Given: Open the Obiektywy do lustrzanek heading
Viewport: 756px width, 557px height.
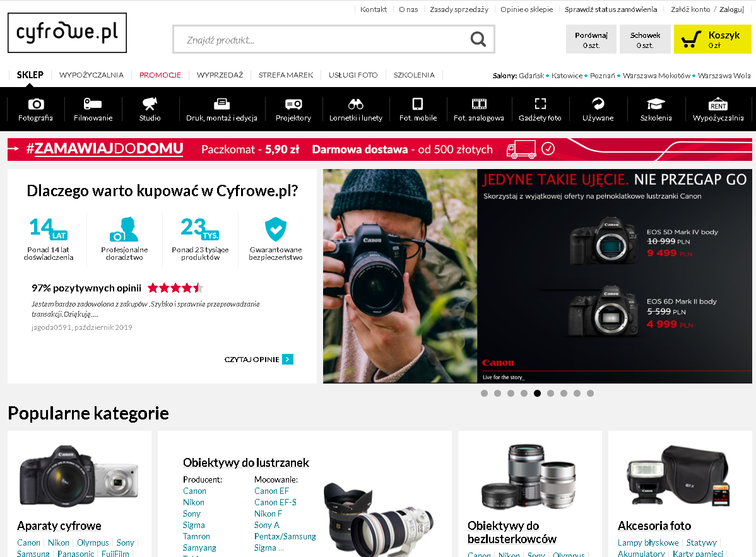Looking at the screenshot, I should [246, 462].
